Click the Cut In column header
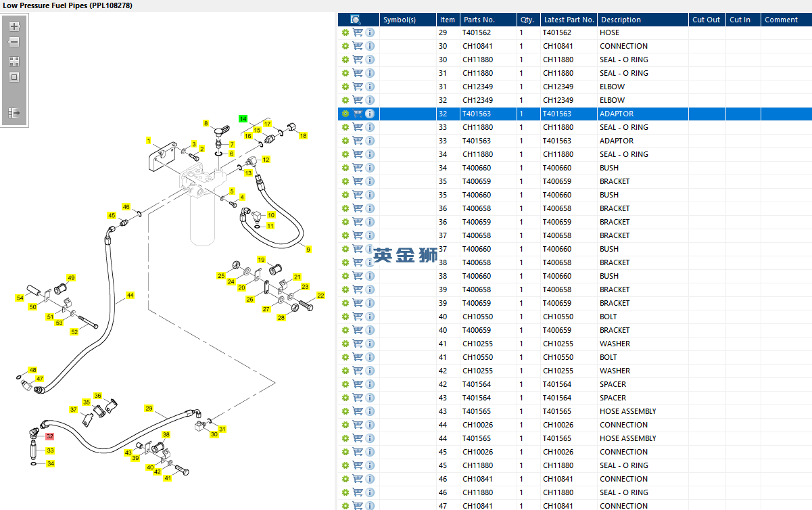 pyautogui.click(x=743, y=20)
